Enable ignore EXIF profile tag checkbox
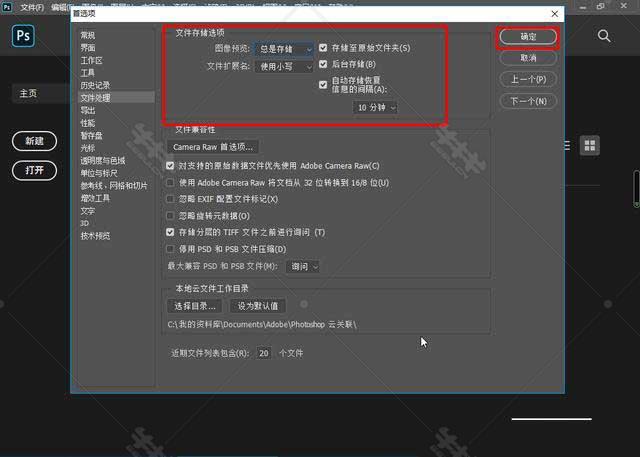The height and width of the screenshot is (457, 640). (170, 199)
